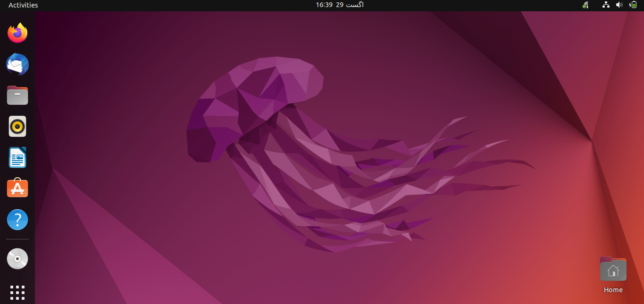Image resolution: width=644 pixels, height=304 pixels.
Task: Open the Files manager in the dock
Action: [x=17, y=95]
